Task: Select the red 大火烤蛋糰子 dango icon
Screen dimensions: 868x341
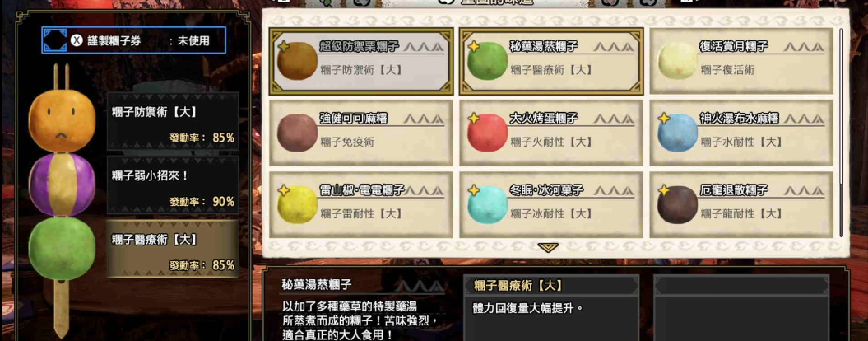Action: 487,133
